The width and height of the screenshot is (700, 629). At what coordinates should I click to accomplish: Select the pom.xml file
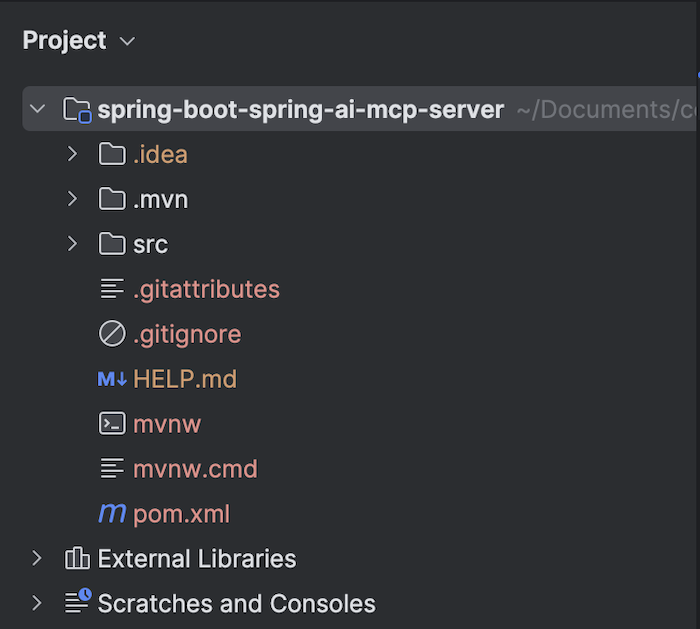181,514
